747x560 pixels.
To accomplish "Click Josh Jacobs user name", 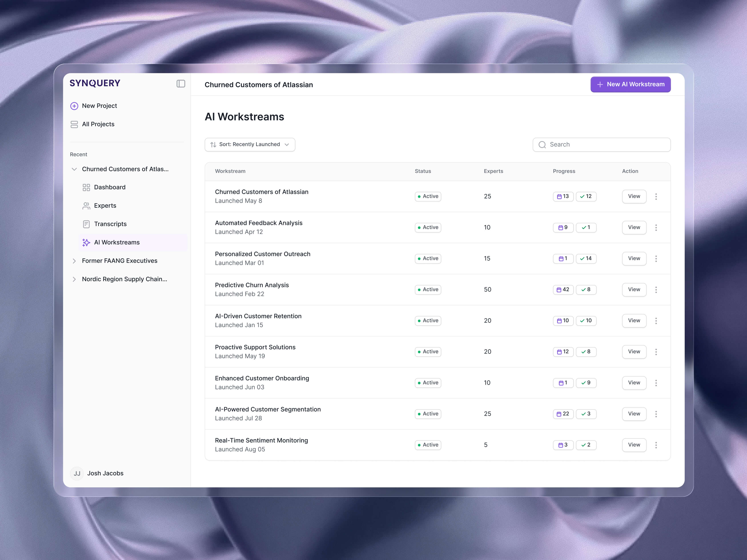I will tap(105, 473).
